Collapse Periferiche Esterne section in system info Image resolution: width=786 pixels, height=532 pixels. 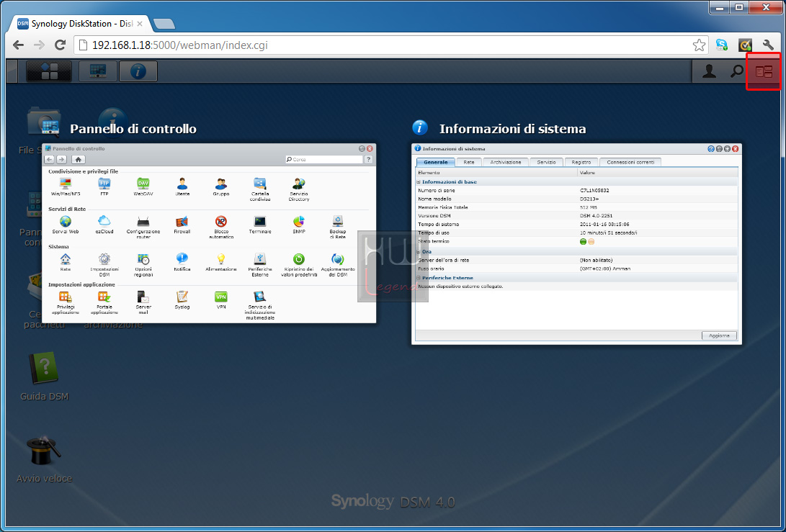(419, 278)
